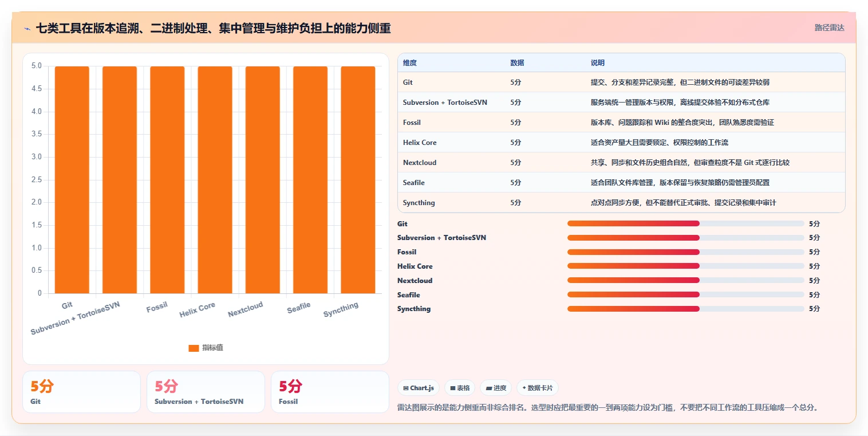Click the 维度 column header

410,63
